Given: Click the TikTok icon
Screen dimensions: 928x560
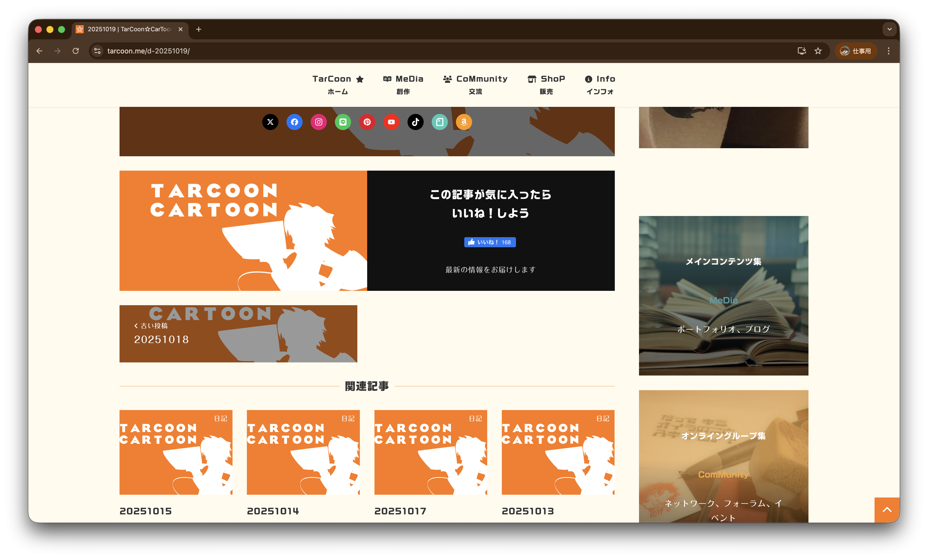Looking at the screenshot, I should [415, 122].
